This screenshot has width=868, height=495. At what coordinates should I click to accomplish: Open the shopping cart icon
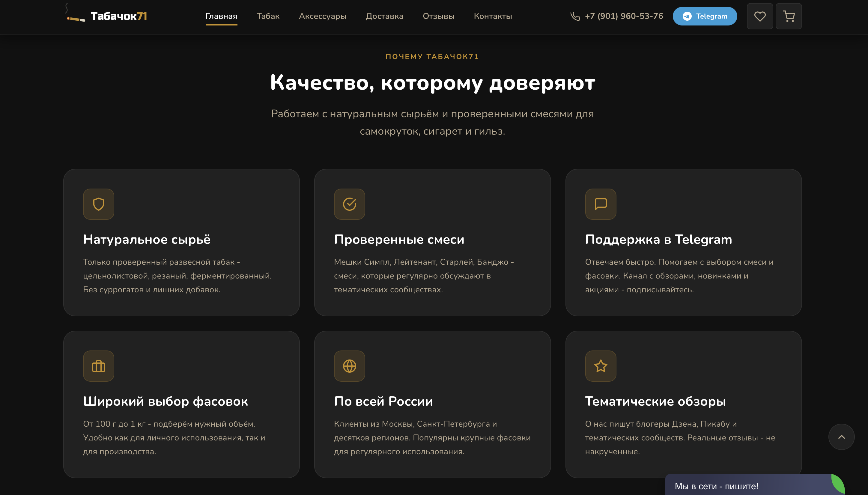(789, 16)
